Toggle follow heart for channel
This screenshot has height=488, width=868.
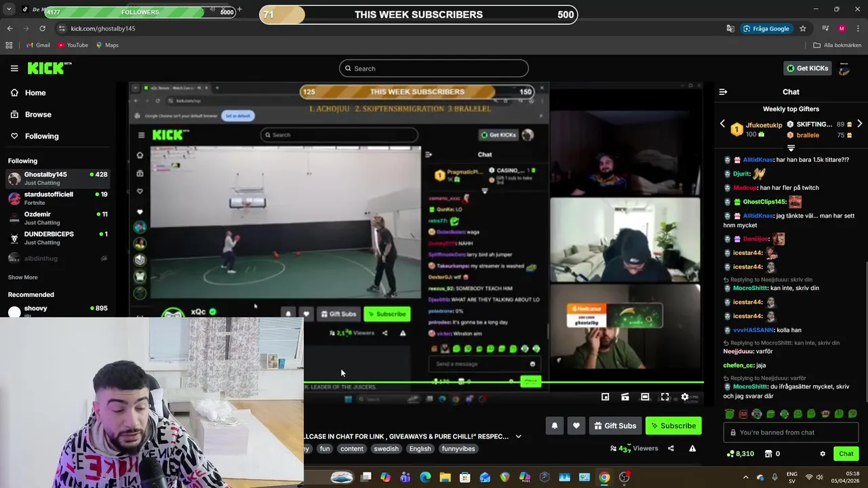coord(576,426)
